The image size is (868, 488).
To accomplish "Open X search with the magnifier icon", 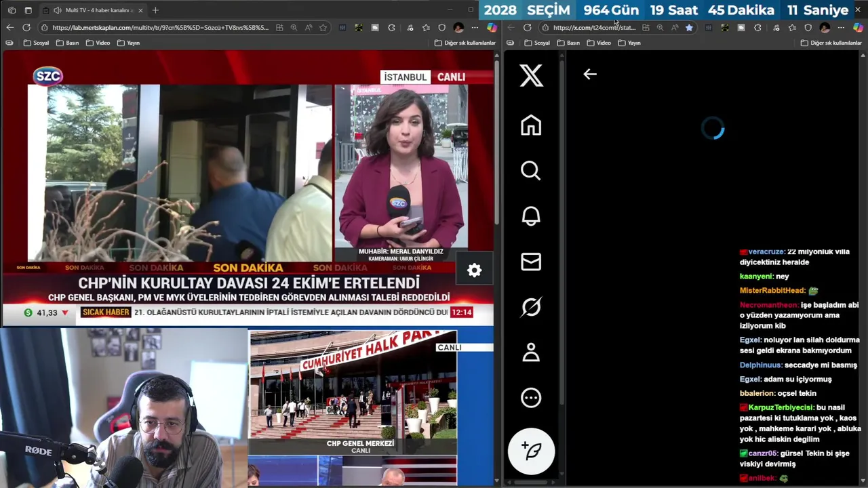I will tap(531, 170).
